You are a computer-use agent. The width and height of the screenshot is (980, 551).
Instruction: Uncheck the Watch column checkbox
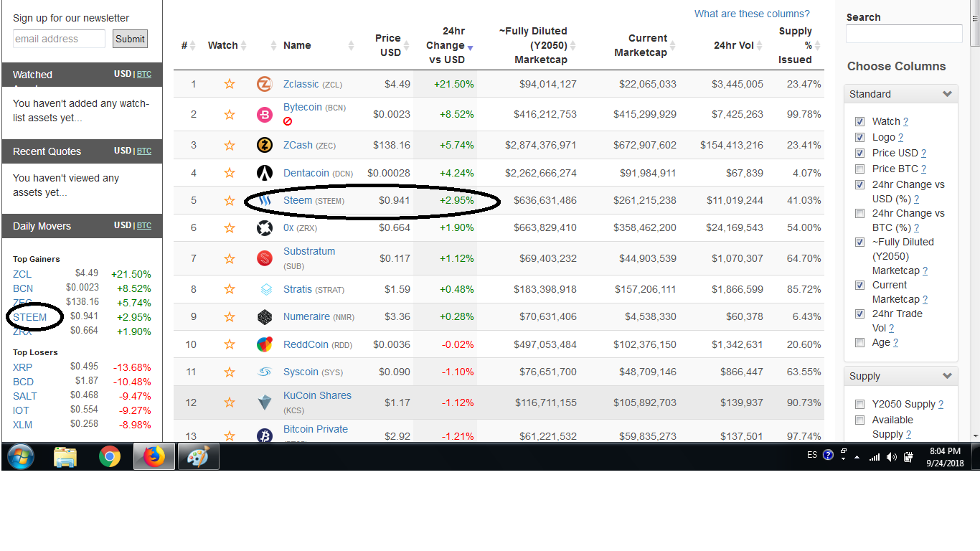(x=859, y=122)
